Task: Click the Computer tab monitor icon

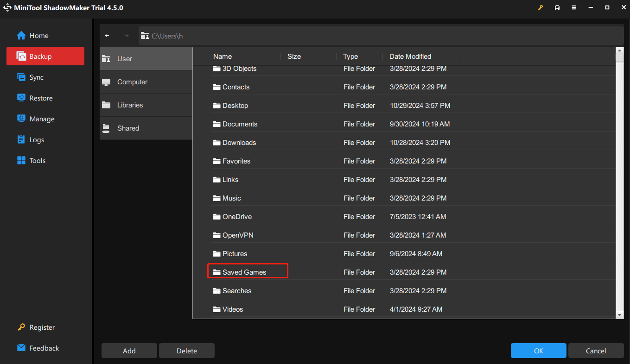Action: click(x=106, y=82)
